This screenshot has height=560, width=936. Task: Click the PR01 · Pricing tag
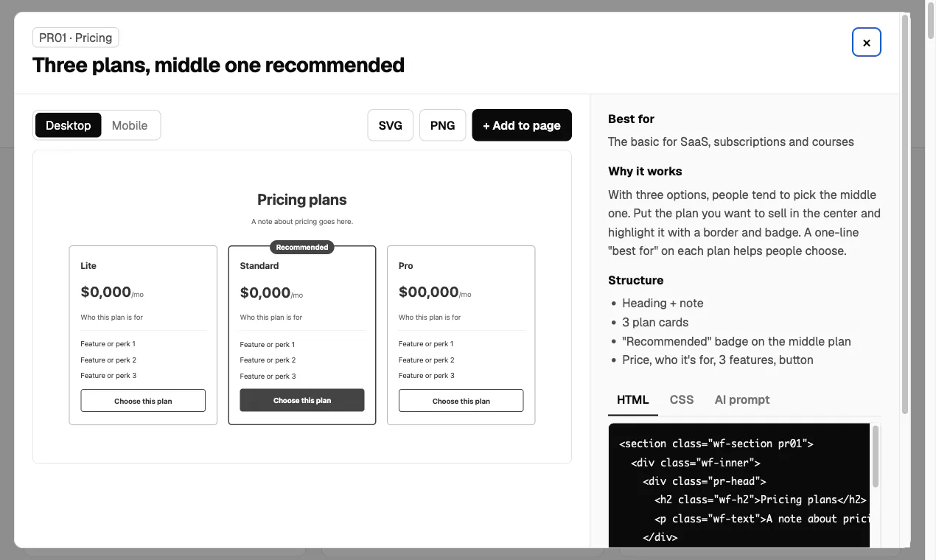76,38
